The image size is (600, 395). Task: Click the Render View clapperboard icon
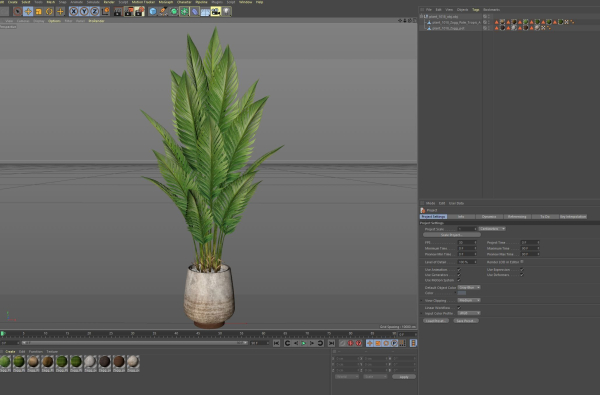click(x=118, y=11)
